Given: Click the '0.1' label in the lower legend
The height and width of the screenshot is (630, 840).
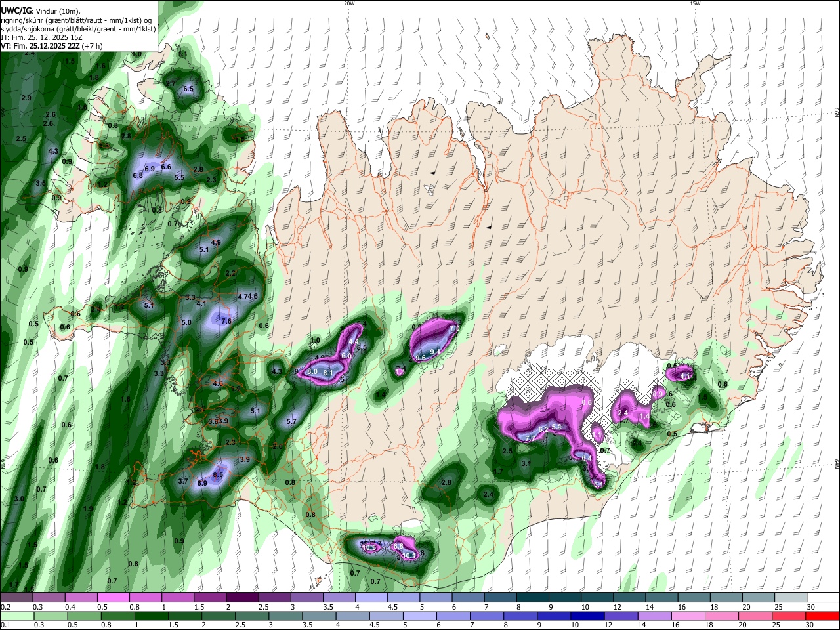Looking at the screenshot, I should coord(5,625).
